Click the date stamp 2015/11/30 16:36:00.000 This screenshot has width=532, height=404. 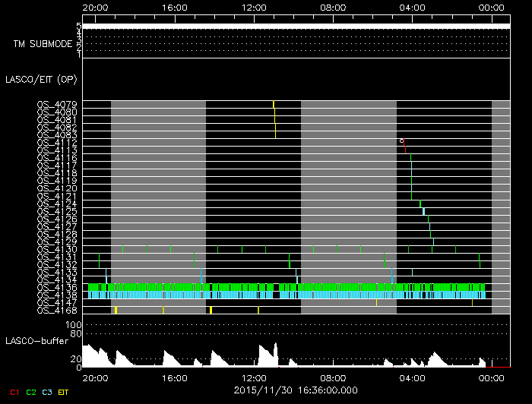[x=295, y=390]
